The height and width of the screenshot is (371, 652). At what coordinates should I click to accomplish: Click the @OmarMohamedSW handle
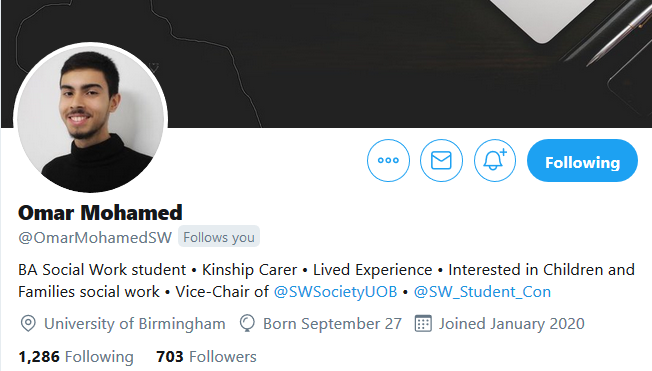[x=95, y=237]
